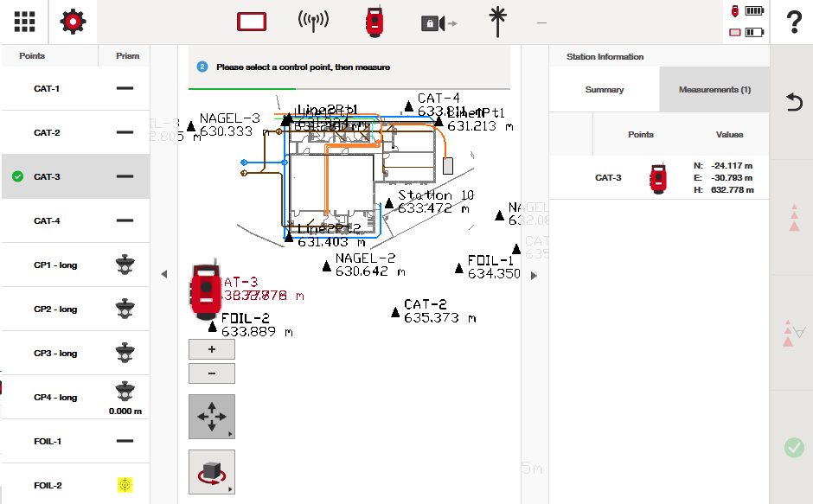Click the locked camera icon
The width and height of the screenshot is (813, 504).
(438, 23)
